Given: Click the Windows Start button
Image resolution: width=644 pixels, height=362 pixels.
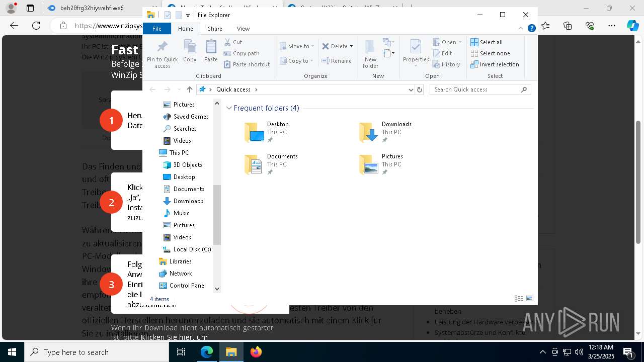Looking at the screenshot, I should [x=12, y=352].
